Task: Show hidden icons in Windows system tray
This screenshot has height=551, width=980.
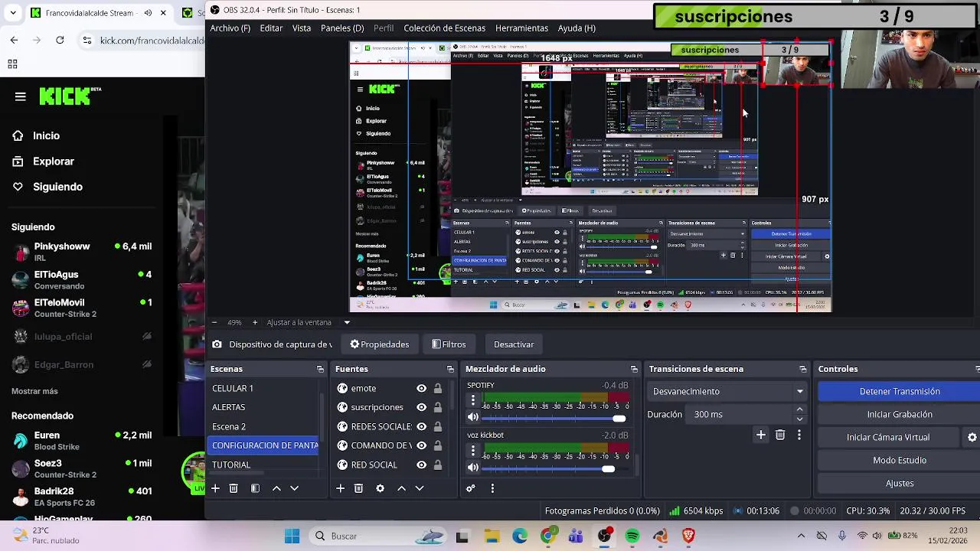Action: (801, 536)
